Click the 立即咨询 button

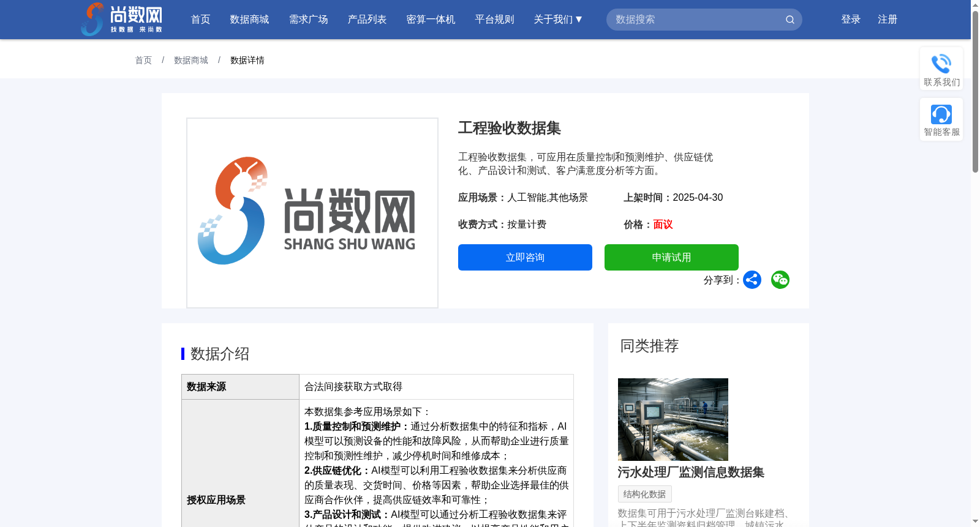[x=525, y=257]
